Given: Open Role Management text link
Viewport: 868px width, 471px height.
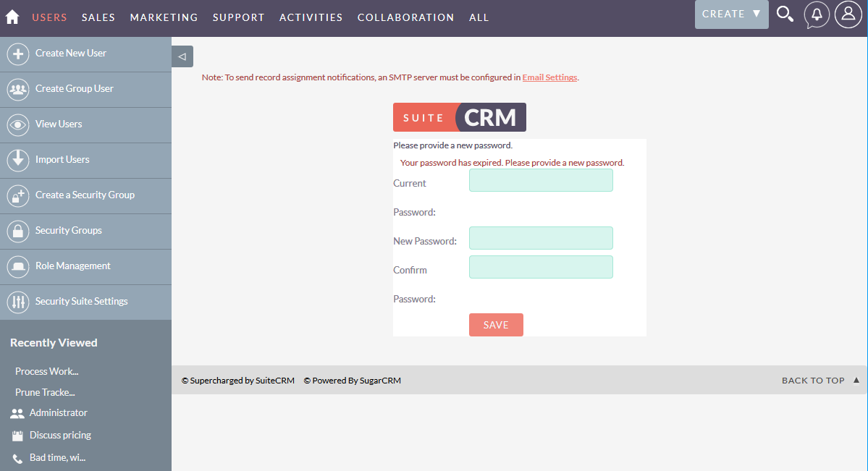Looking at the screenshot, I should pos(73,266).
